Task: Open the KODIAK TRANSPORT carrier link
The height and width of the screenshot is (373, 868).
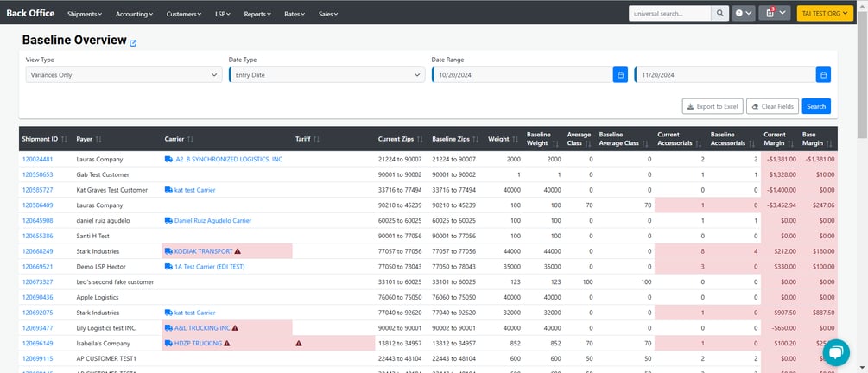Action: (203, 251)
